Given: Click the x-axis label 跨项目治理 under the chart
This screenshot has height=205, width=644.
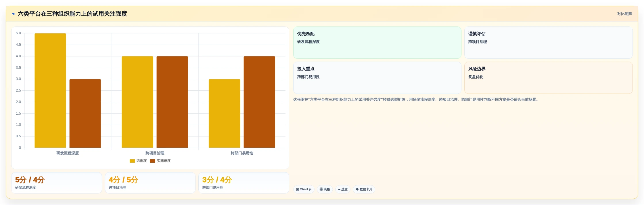Looking at the screenshot, I should 155,153.
